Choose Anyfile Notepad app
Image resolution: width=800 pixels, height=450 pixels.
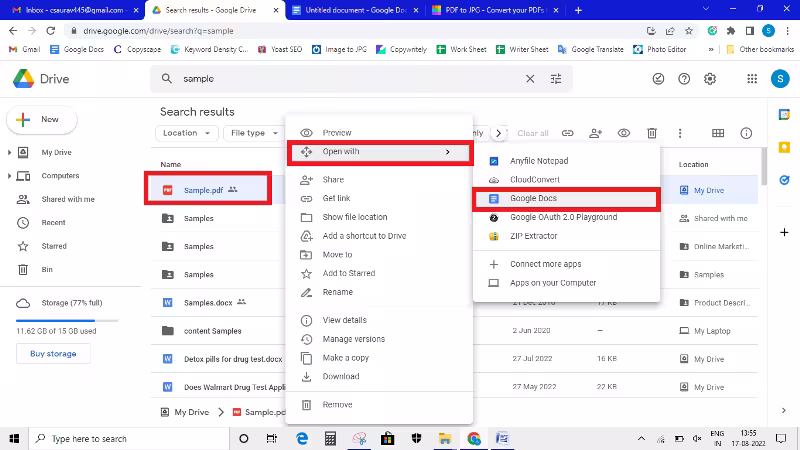pos(566,161)
